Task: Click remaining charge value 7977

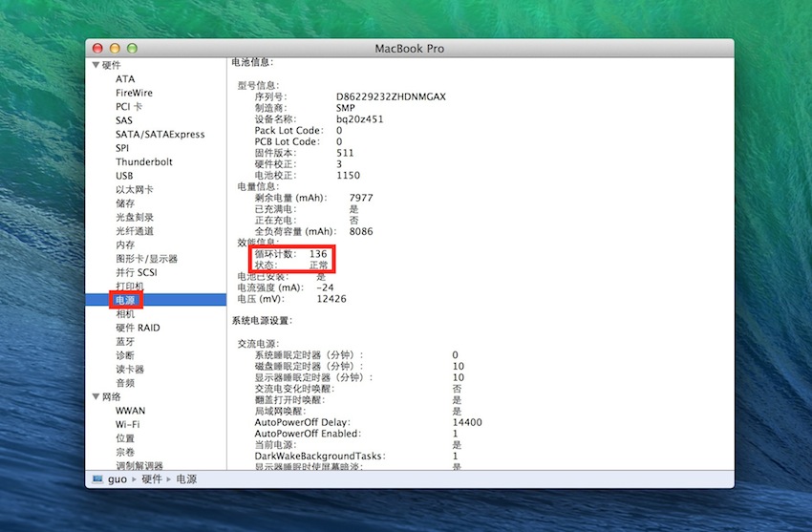Action: click(361, 198)
